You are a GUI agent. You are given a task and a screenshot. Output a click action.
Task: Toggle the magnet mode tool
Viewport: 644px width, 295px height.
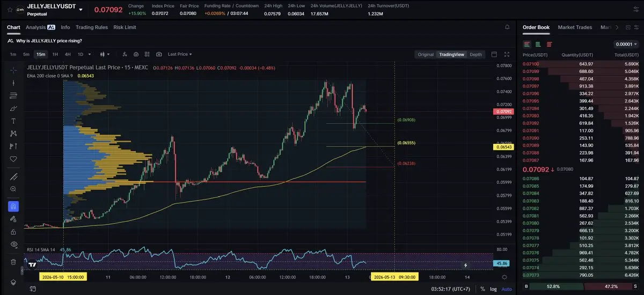13,206
